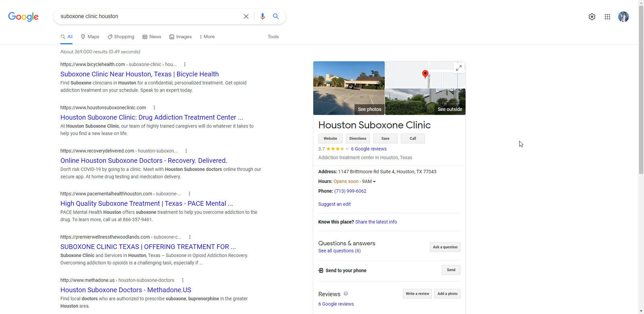The image size is (644, 314).
Task: Open 6 Google reviews link beside rating
Action: [369, 149]
